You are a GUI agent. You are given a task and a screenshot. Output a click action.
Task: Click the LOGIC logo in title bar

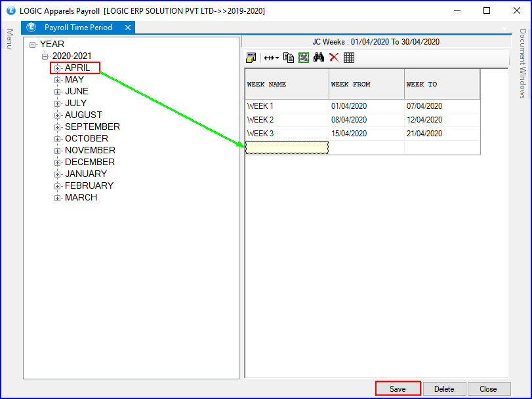coord(11,10)
